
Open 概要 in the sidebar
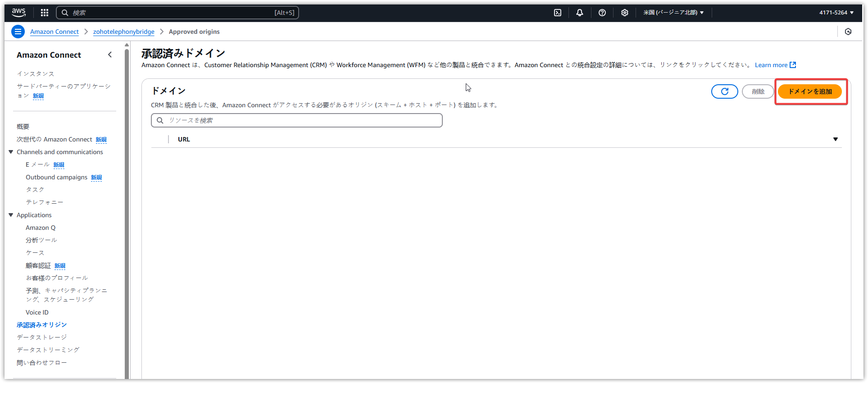(x=23, y=127)
